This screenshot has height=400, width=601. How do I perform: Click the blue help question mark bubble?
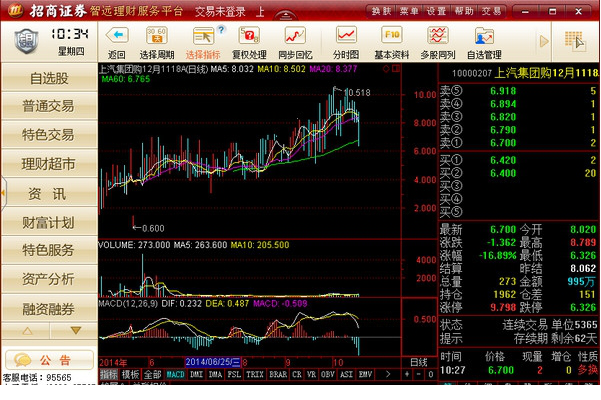click(221, 30)
